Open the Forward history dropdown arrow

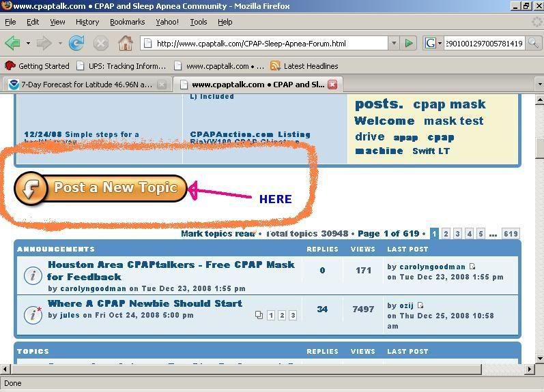(59, 44)
